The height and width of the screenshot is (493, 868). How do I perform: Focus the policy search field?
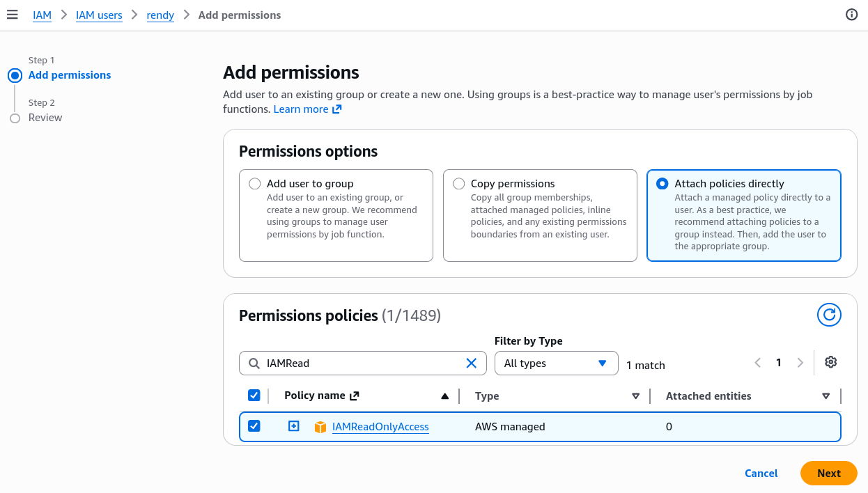(363, 363)
